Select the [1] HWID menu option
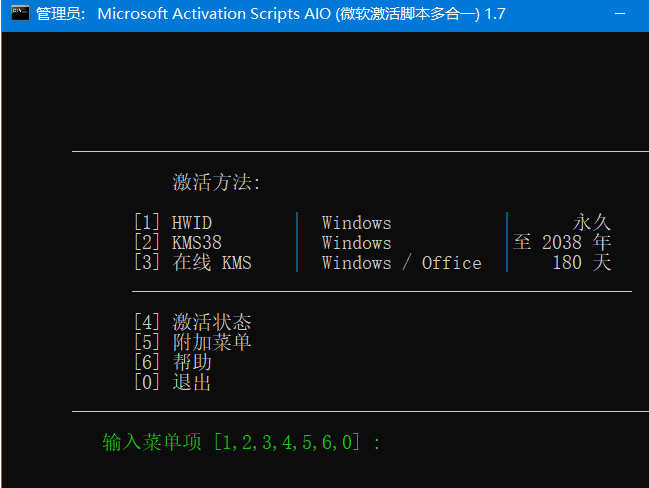Viewport: 649px width, 488px height. pyautogui.click(x=173, y=223)
